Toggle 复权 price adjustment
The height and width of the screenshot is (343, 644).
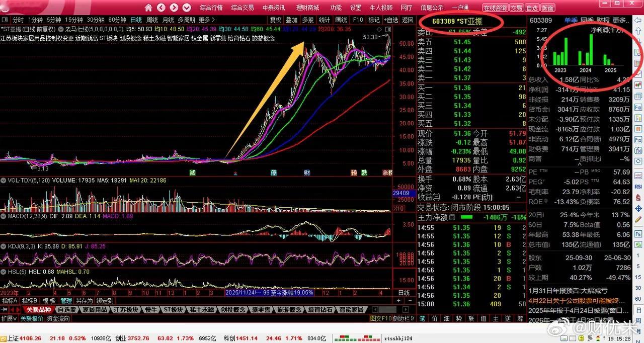coord(276,20)
